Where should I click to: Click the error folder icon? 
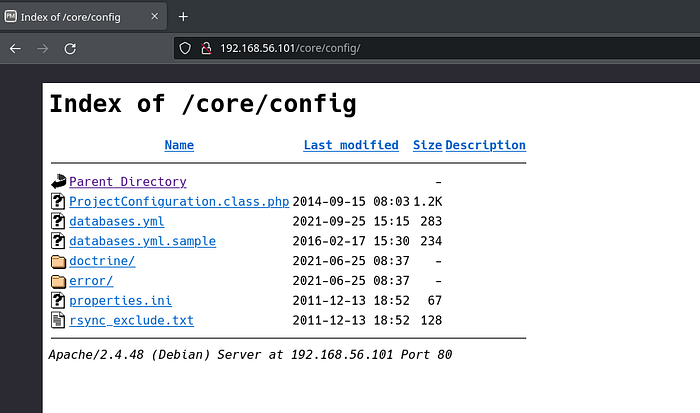click(x=58, y=281)
